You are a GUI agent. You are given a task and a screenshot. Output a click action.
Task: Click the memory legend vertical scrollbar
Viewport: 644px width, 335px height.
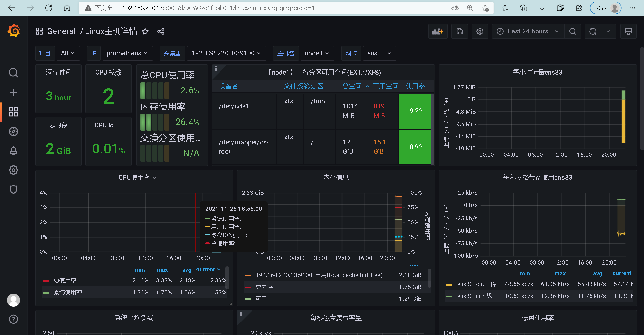click(429, 278)
